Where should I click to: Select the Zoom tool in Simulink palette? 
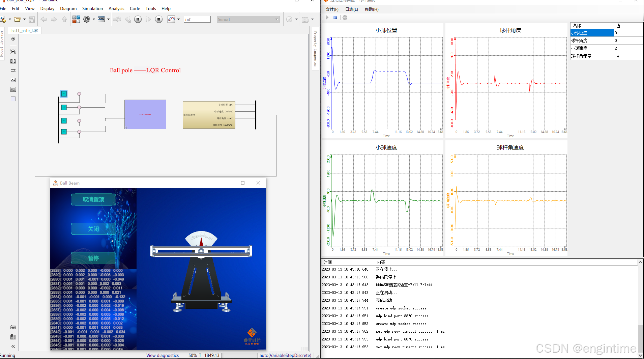coord(13,52)
